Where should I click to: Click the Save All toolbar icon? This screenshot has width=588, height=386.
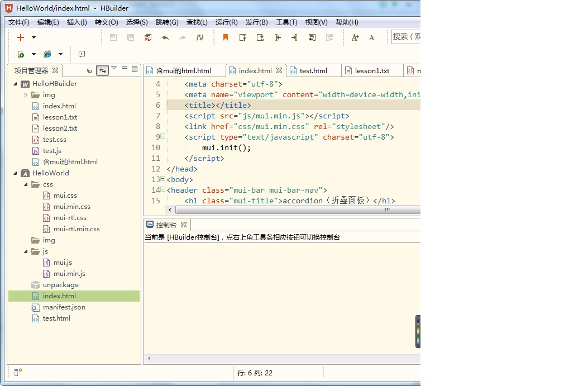(131, 37)
